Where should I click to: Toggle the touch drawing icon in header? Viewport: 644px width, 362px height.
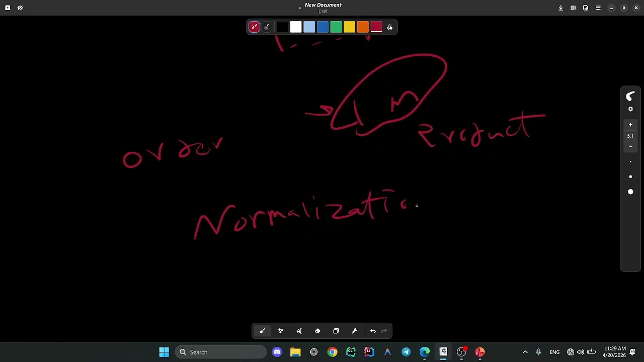point(20,8)
